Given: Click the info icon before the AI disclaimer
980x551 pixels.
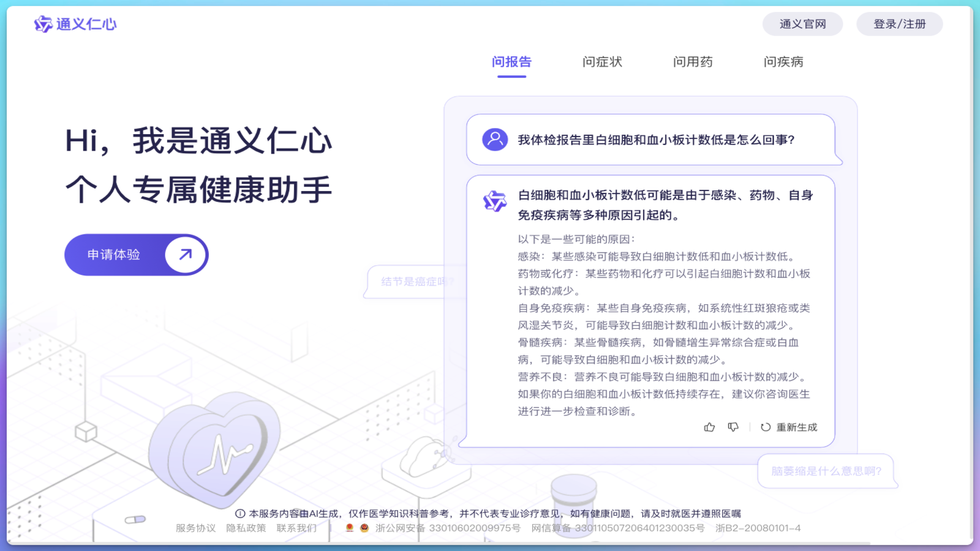Looking at the screenshot, I should tap(240, 514).
